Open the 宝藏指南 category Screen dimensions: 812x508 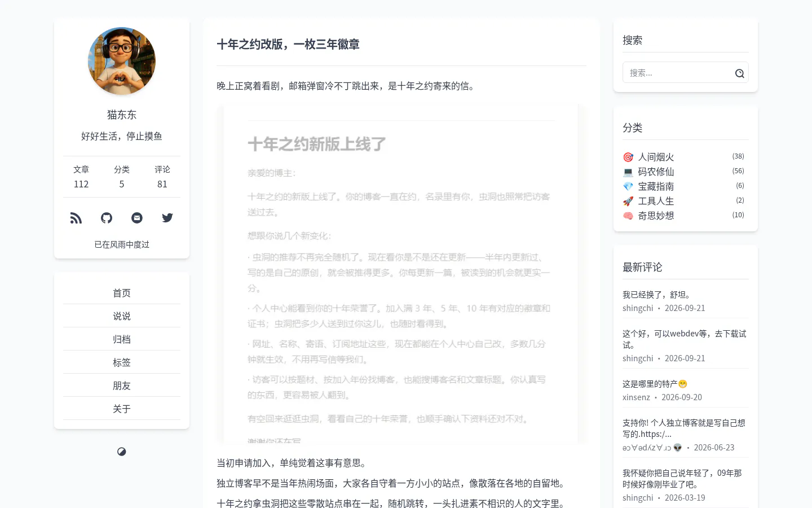pos(656,186)
